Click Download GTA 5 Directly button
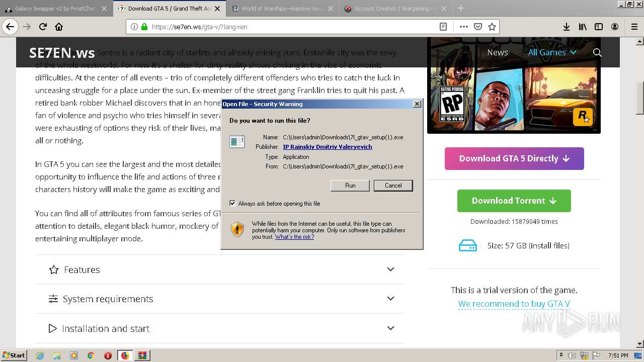This screenshot has width=644, height=362. click(x=514, y=158)
